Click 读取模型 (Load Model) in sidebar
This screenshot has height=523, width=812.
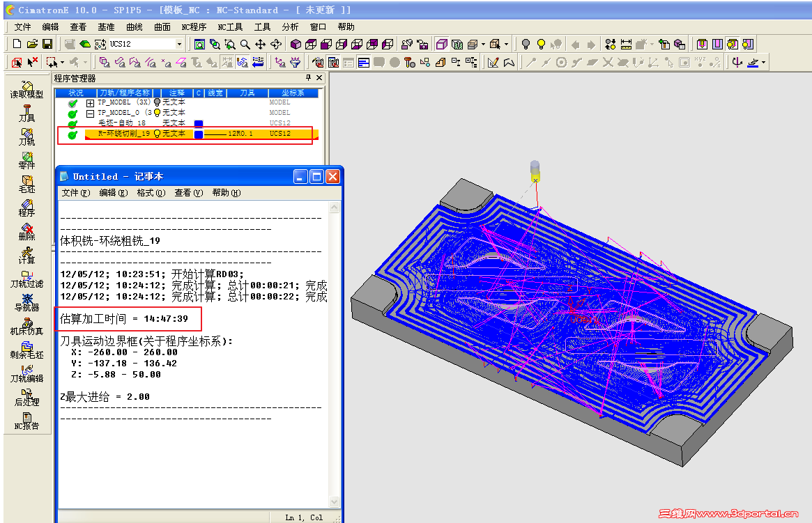pos(26,90)
